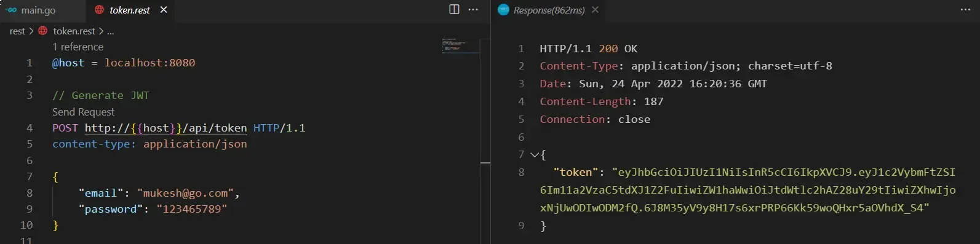Screen dimensions: 980x244
Task: Click the HTTP/1.1 protocol text on line 4
Action: tap(279, 128)
